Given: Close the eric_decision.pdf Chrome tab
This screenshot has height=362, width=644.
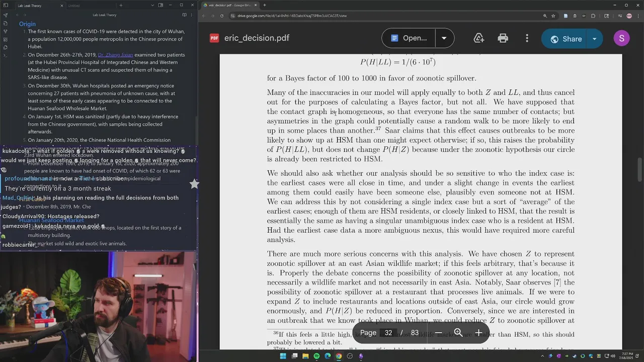Looking at the screenshot, I should coord(256,5).
